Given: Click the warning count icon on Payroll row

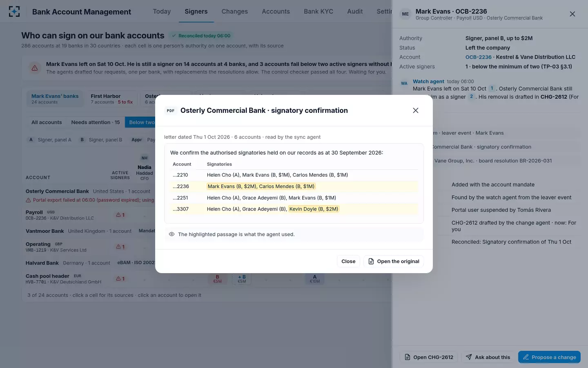Looking at the screenshot, I should pyautogui.click(x=120, y=215).
